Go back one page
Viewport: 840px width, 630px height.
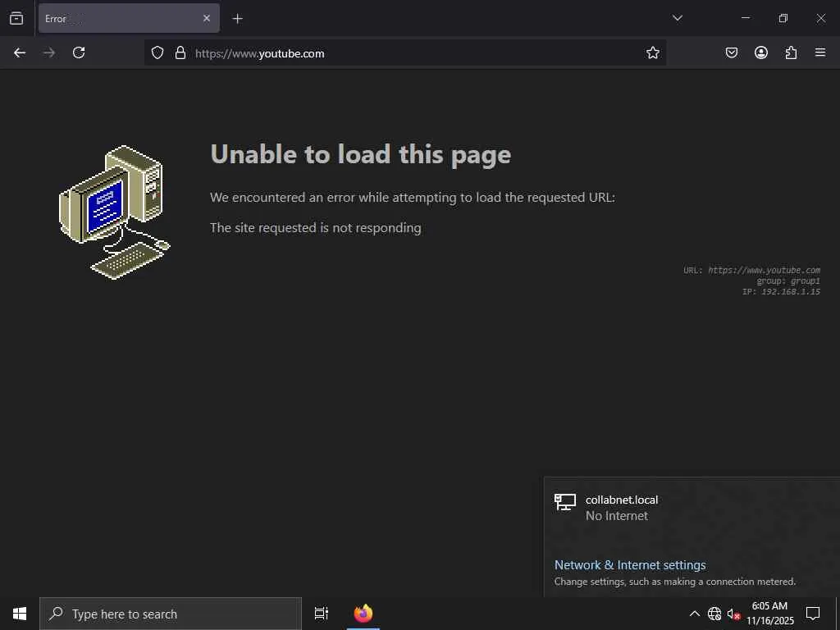click(x=20, y=52)
